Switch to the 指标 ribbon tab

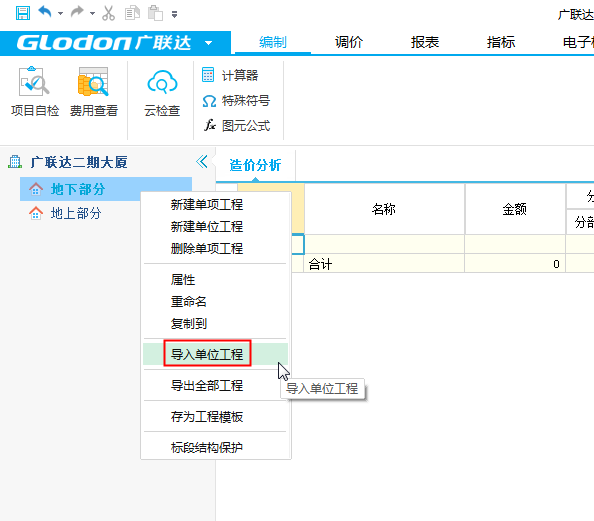click(x=501, y=42)
